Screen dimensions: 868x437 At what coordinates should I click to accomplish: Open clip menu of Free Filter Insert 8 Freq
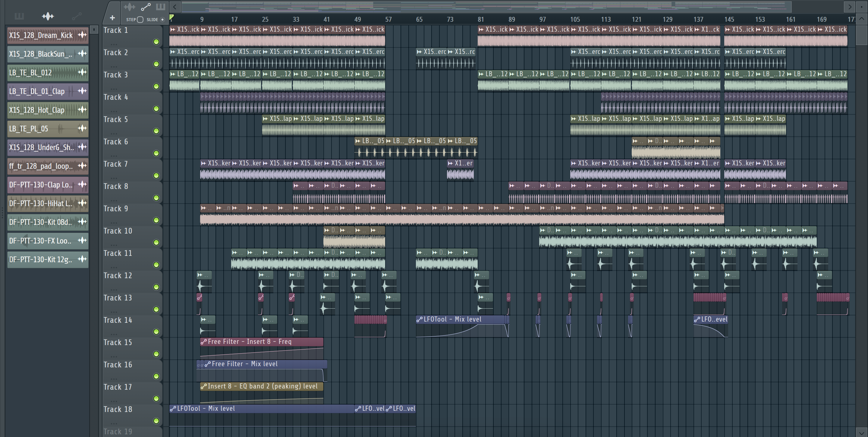[203, 342]
